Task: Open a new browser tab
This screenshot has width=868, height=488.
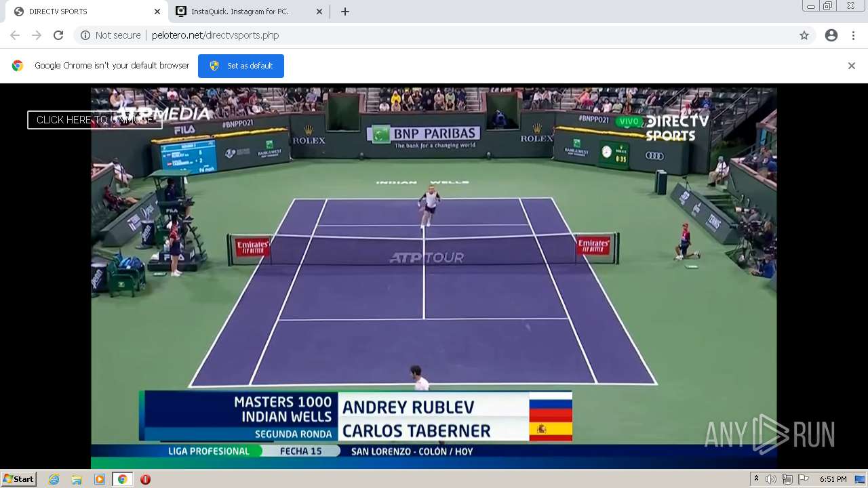Action: [x=345, y=12]
